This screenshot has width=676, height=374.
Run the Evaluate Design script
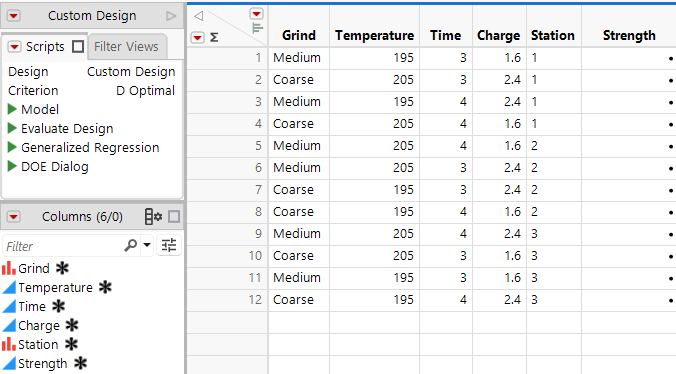12,128
